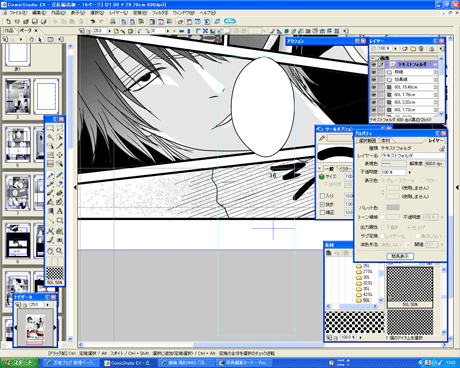Enable the 補正 checkbox in pen options
This screenshot has width=460, height=368.
(x=322, y=212)
